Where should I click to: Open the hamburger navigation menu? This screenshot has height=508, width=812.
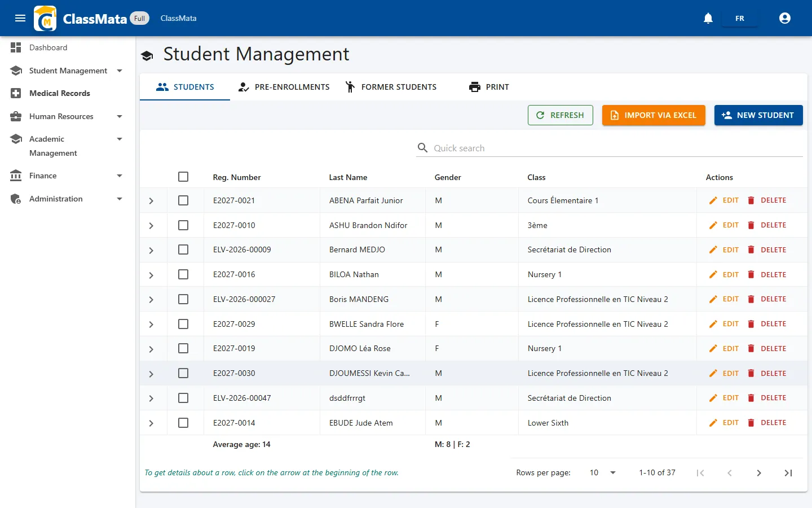20,18
